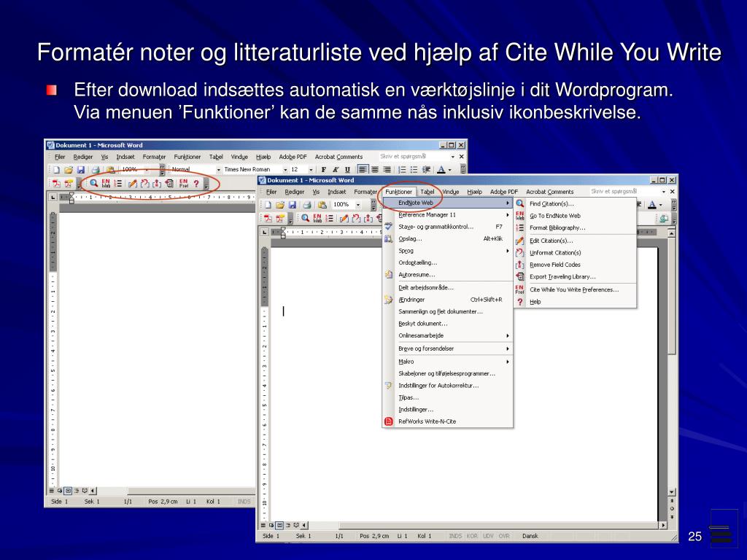The height and width of the screenshot is (560, 747).
Task: Click Find Citation magnifier in front window toolbar
Action: (305, 218)
